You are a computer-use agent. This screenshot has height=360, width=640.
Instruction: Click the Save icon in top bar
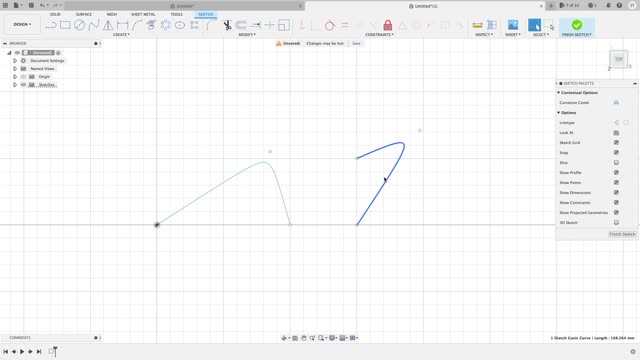(31, 5)
